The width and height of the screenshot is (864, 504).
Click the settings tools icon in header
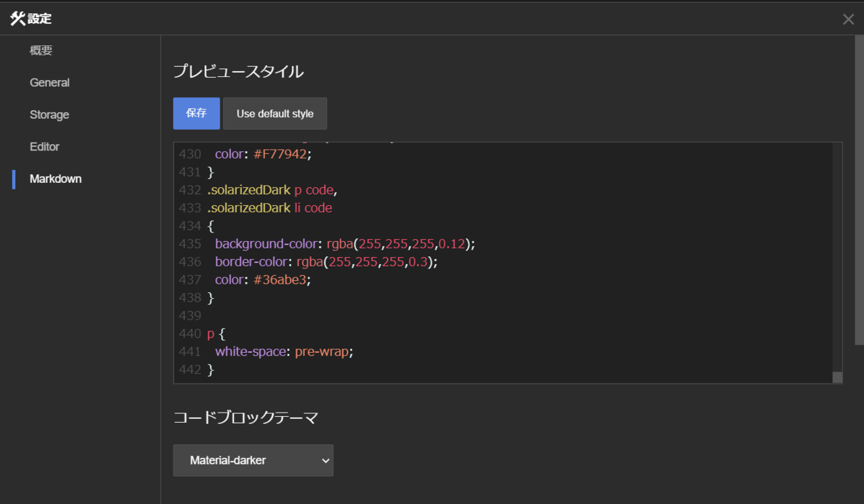[17, 19]
